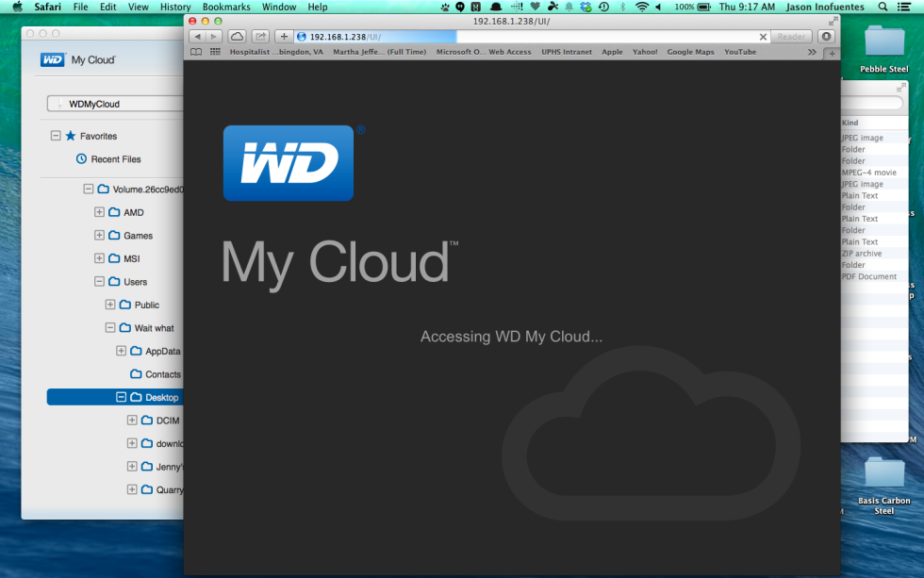Viewport: 924px width, 578px height.
Task: Open the History menu
Action: pos(175,7)
